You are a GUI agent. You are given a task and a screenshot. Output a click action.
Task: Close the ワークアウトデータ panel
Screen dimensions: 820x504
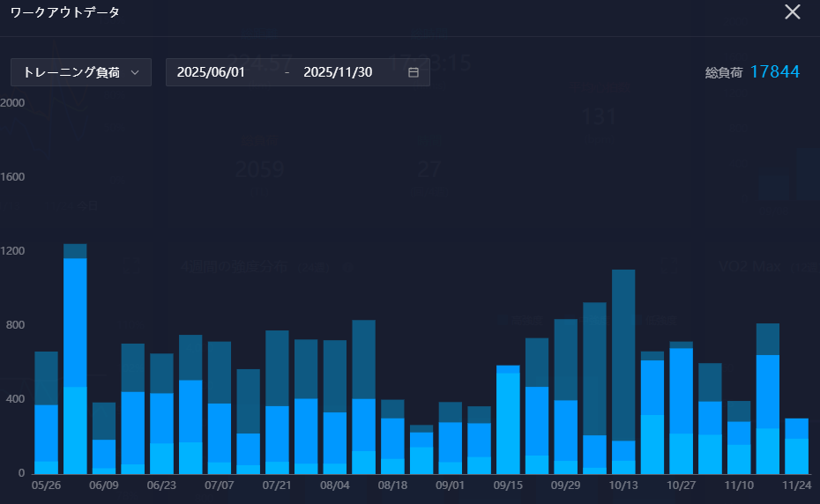click(x=793, y=12)
